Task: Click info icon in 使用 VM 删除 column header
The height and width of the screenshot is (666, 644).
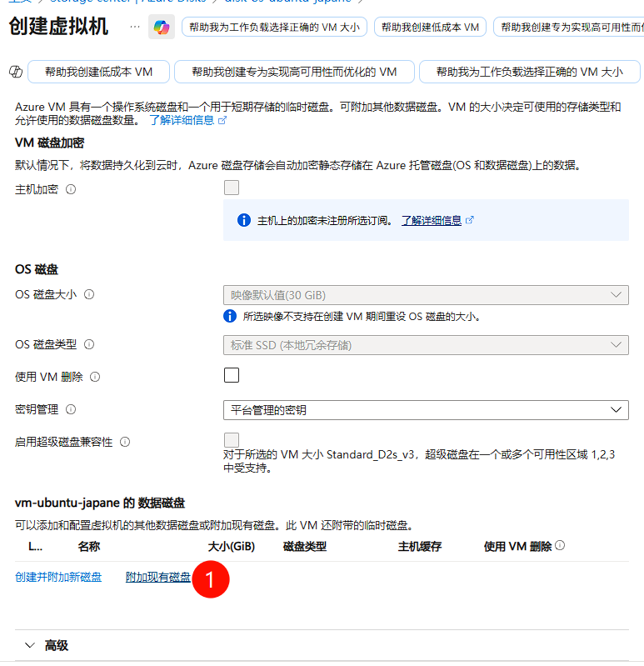Action: coord(560,546)
